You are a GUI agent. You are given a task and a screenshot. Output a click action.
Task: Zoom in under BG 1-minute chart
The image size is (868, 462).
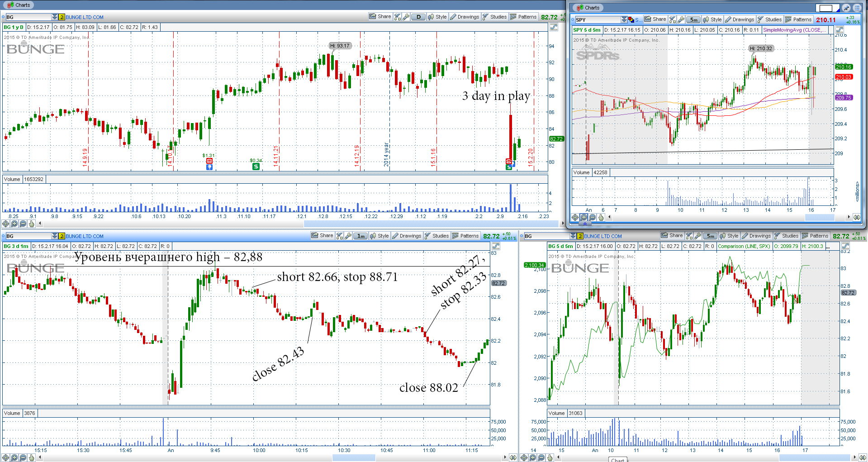point(14,457)
